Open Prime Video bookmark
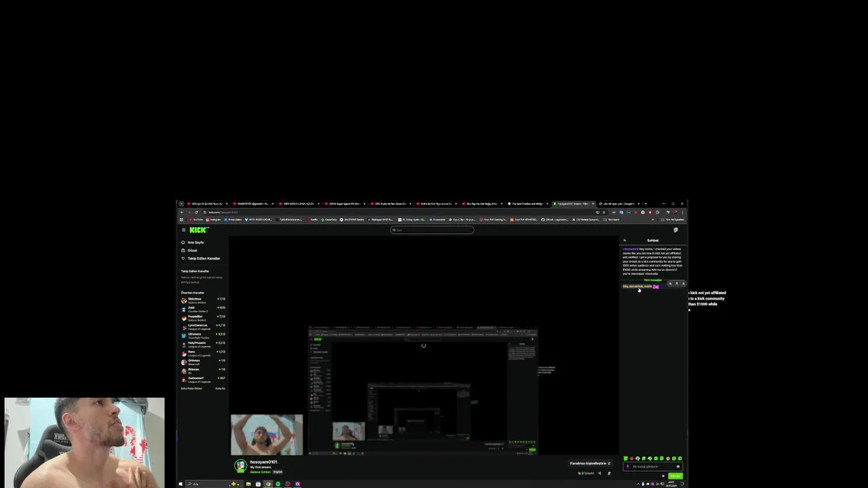 pos(233,220)
